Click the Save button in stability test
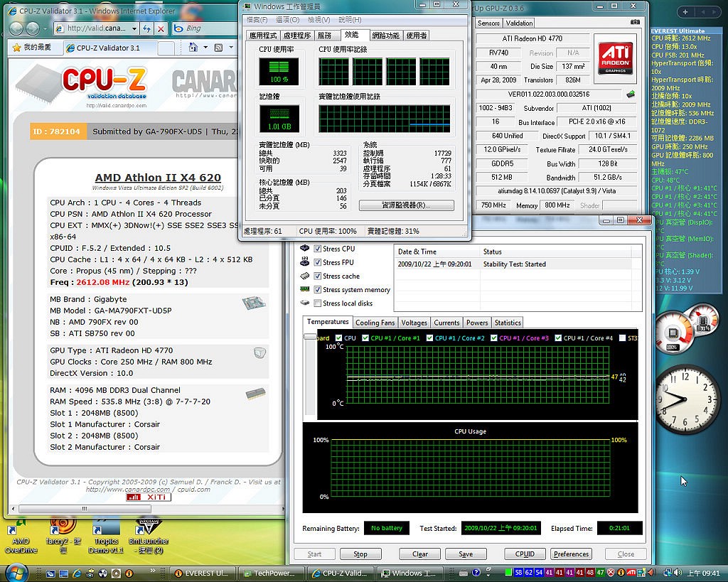 pyautogui.click(x=466, y=554)
